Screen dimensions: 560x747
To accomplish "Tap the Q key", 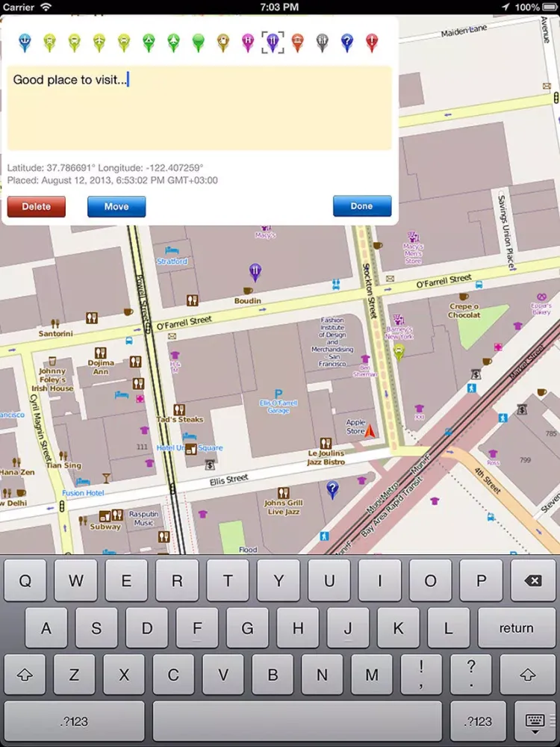I will pyautogui.click(x=25, y=580).
